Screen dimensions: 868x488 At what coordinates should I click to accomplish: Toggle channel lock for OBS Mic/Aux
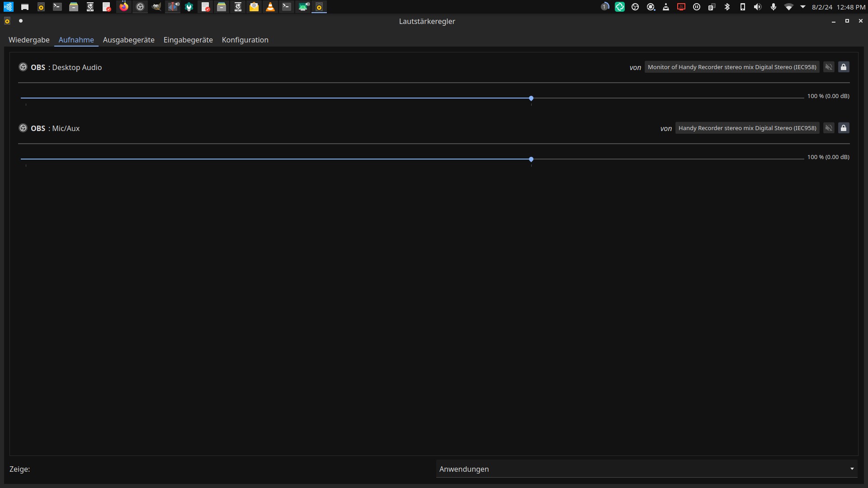pos(844,128)
